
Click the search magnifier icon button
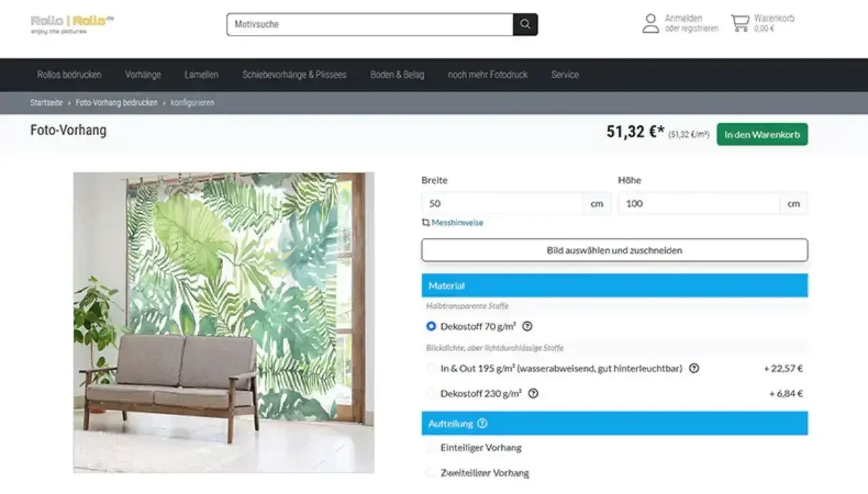525,24
